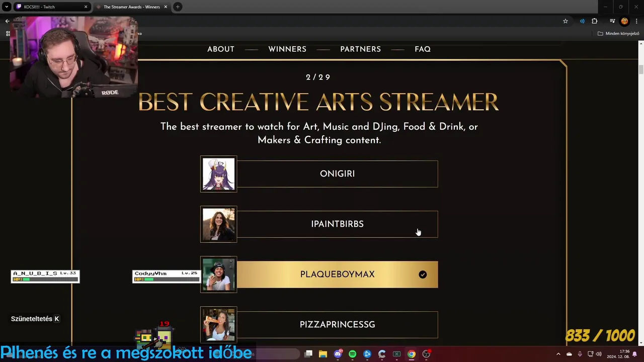This screenshot has width=644, height=362.
Task: Open the WINNERS navigation link
Action: (x=287, y=49)
